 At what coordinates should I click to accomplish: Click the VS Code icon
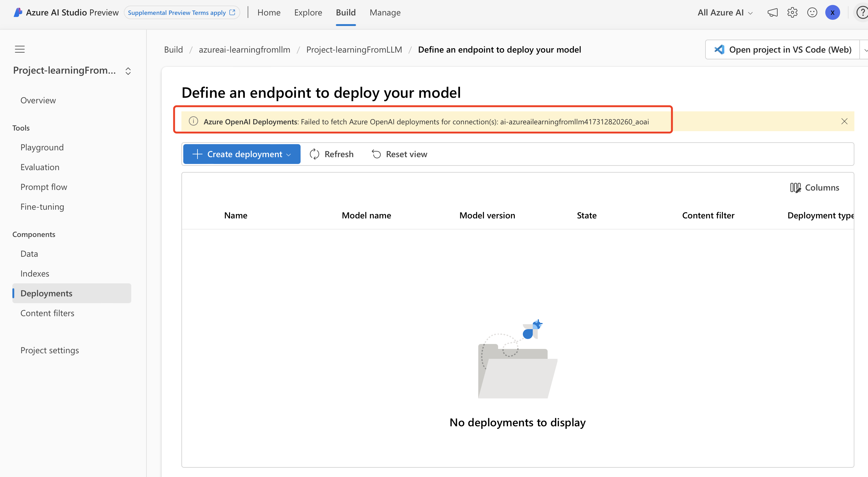pyautogui.click(x=719, y=49)
